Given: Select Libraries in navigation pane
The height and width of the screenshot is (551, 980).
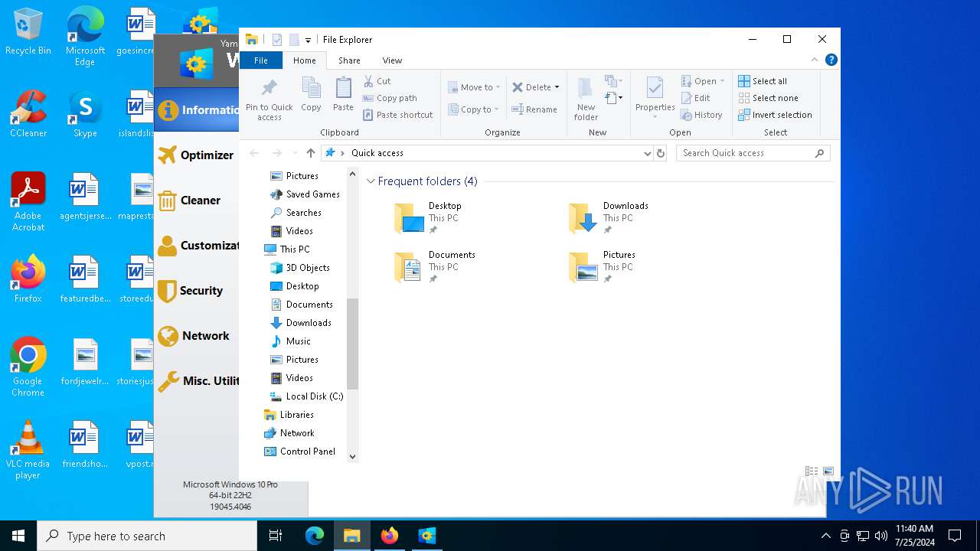Looking at the screenshot, I should [289, 415].
